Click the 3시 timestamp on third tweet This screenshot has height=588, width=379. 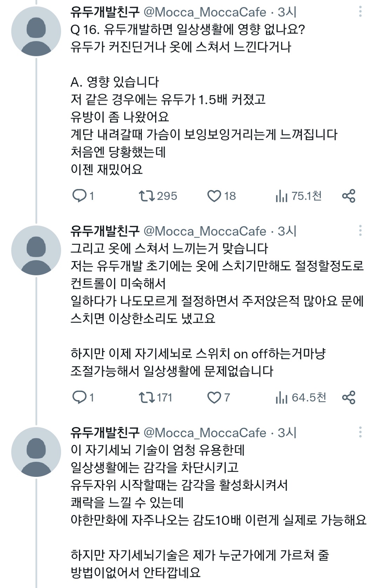pos(287,433)
